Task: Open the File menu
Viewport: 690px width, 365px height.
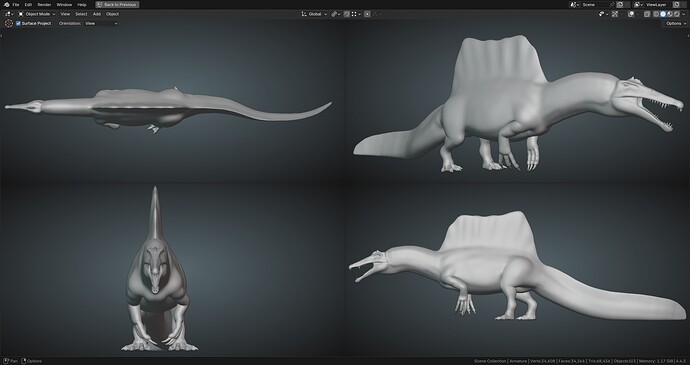Action: tap(15, 4)
